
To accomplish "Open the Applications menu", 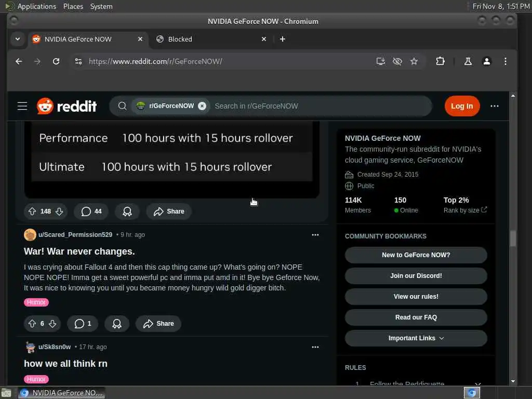I will pyautogui.click(x=37, y=6).
